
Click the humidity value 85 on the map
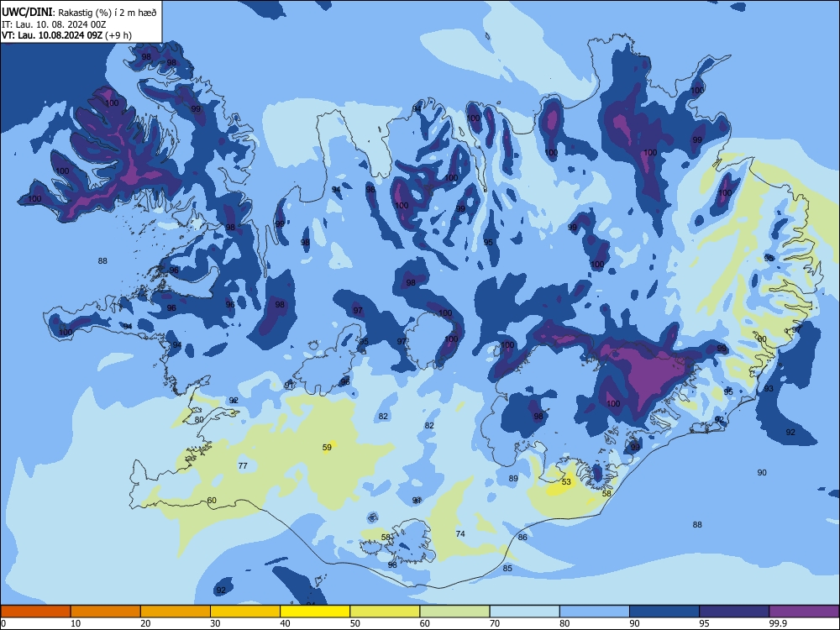(507, 569)
